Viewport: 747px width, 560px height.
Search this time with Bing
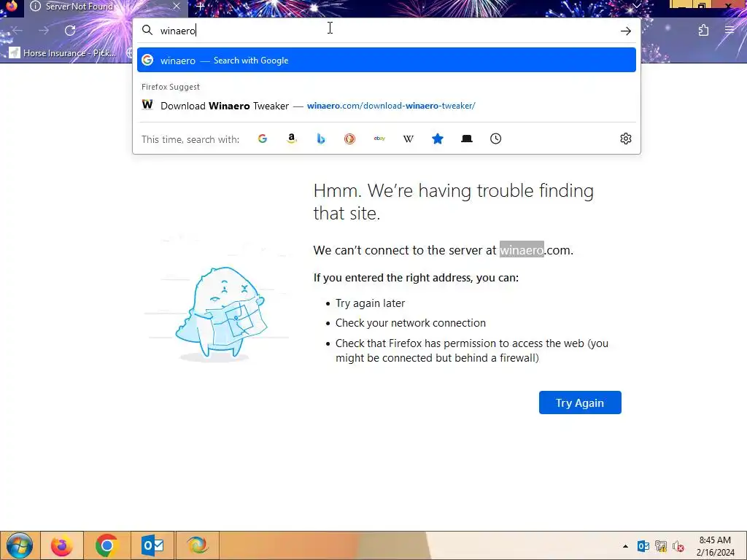click(x=321, y=139)
